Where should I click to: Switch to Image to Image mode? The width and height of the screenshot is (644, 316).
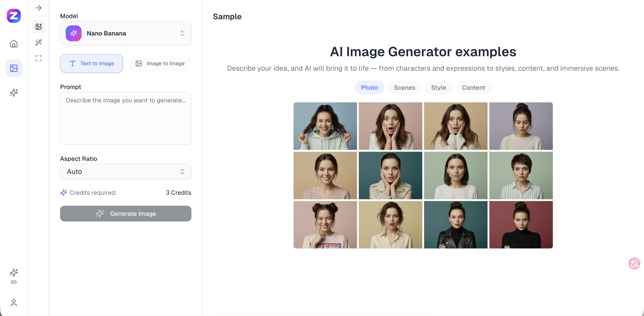click(160, 63)
